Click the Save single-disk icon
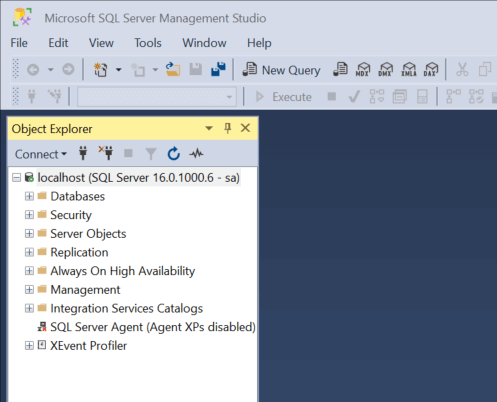This screenshot has height=402, width=497. 196,69
